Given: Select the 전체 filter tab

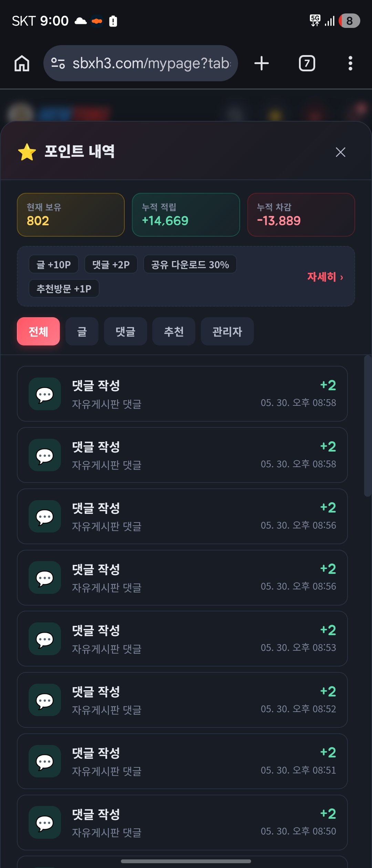Looking at the screenshot, I should pyautogui.click(x=38, y=331).
